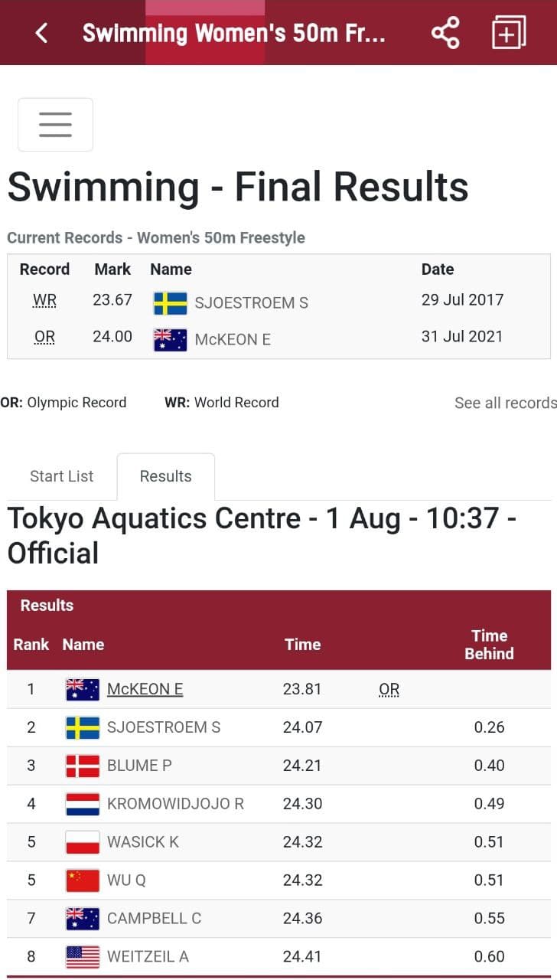557x980 pixels.
Task: Tap the OR abbreviation in records table
Action: [x=44, y=337]
